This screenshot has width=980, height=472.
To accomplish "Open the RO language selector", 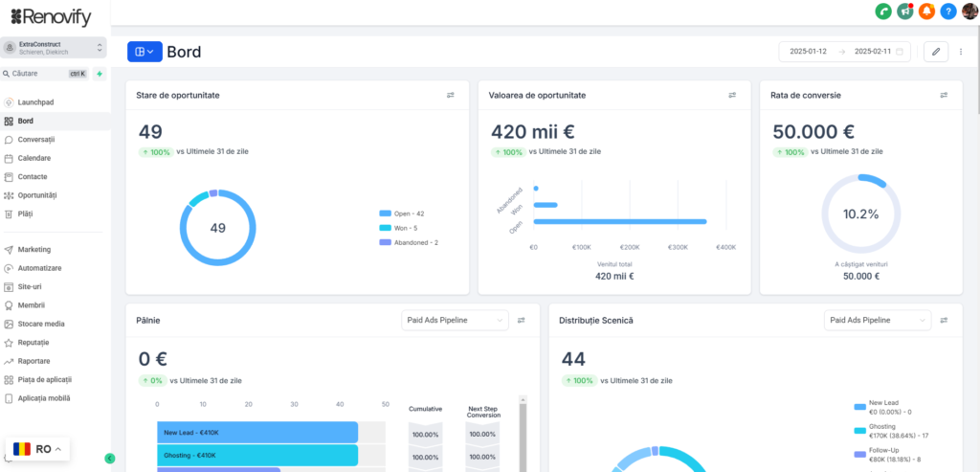I will (38, 449).
